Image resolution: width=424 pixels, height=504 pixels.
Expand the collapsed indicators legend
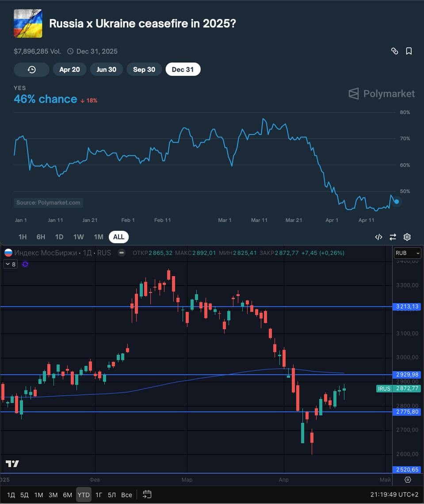pos(11,264)
